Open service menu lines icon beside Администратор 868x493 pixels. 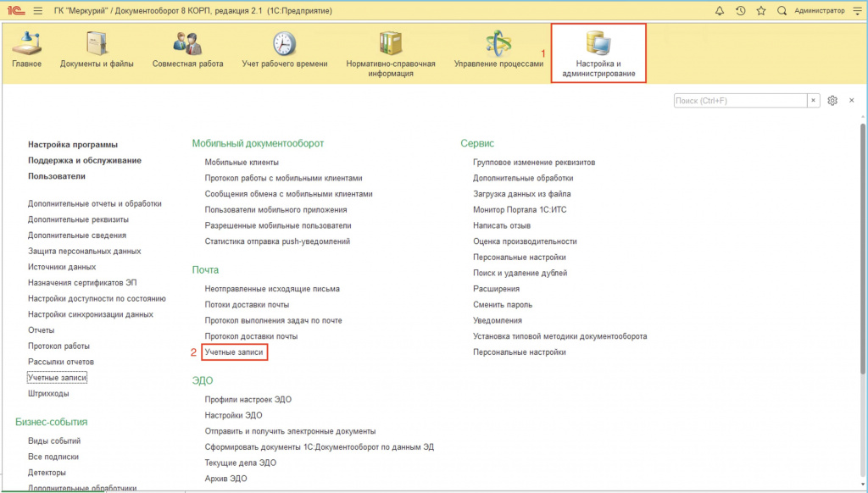(858, 10)
